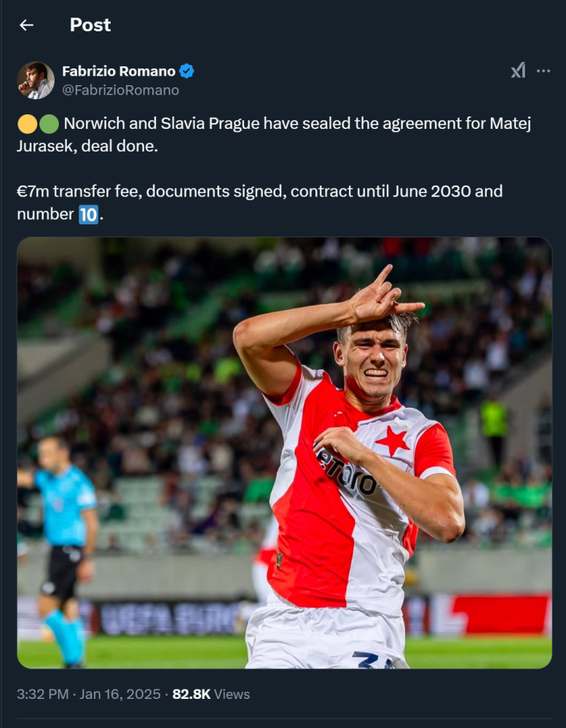566x728 pixels.
Task: Click the blue verified badge
Action: (x=187, y=71)
